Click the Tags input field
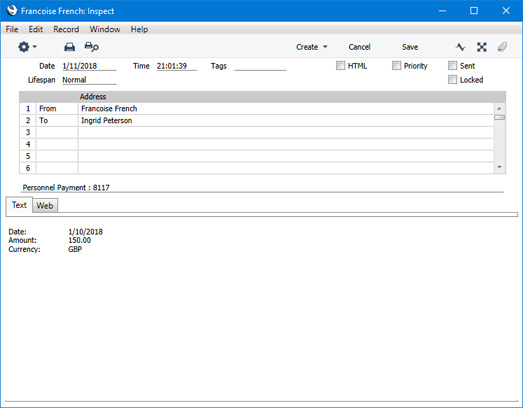This screenshot has height=408, width=523. [260, 66]
